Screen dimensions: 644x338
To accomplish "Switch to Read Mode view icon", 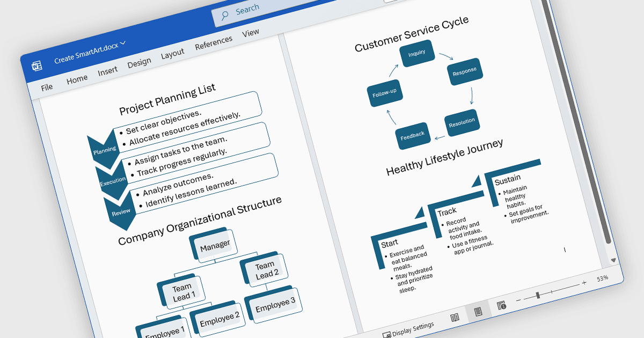I will 455,317.
